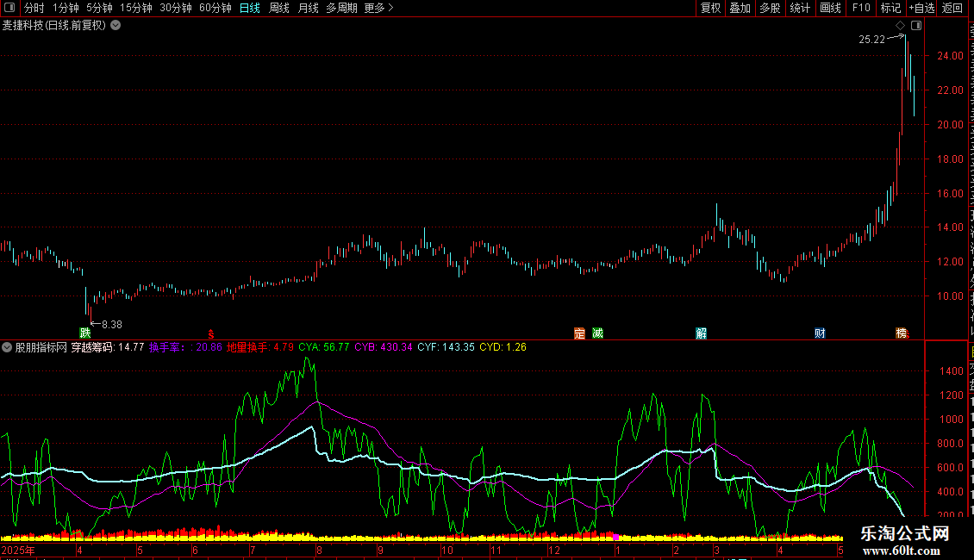
Task: Click the CYF: 143.35 indicator value
Action: click(x=446, y=347)
